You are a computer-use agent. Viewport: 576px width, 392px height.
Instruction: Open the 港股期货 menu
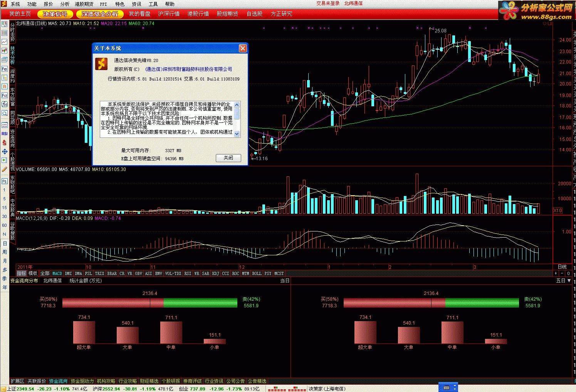click(84, 4)
